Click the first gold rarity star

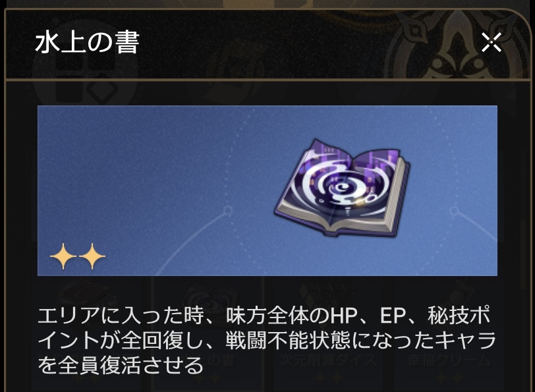[x=63, y=256]
